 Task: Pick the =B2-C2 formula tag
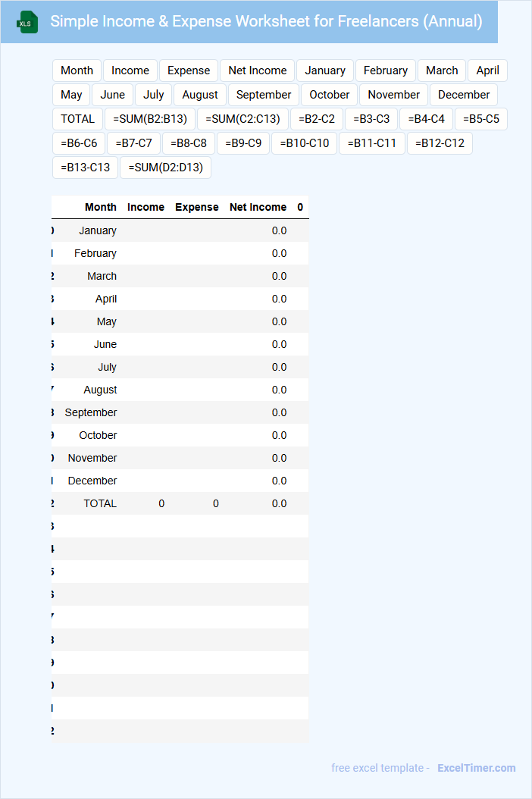click(x=317, y=119)
